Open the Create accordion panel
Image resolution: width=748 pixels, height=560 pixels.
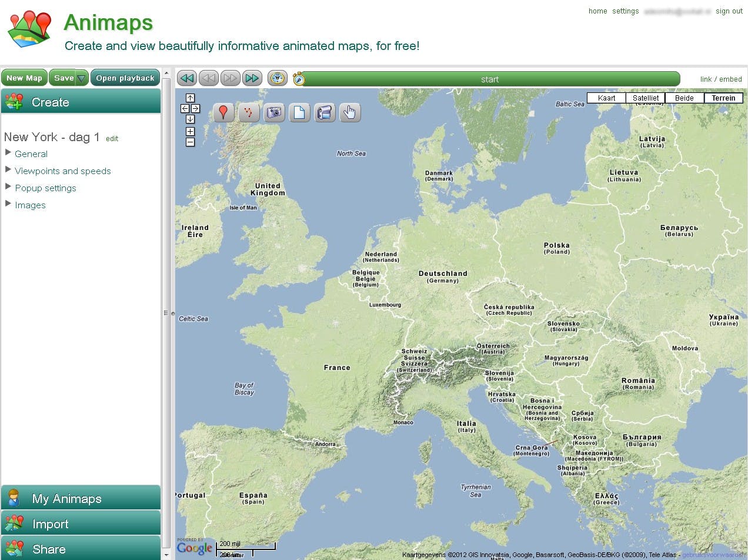81,102
